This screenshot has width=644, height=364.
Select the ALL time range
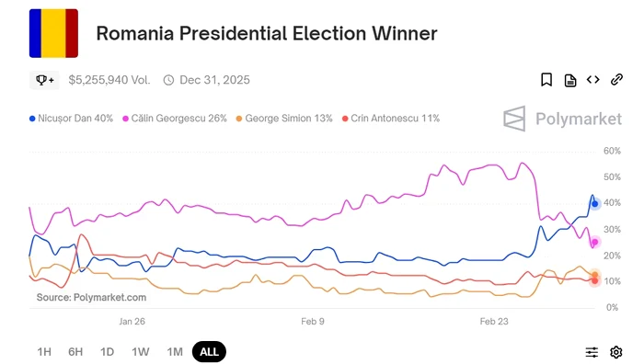click(209, 352)
